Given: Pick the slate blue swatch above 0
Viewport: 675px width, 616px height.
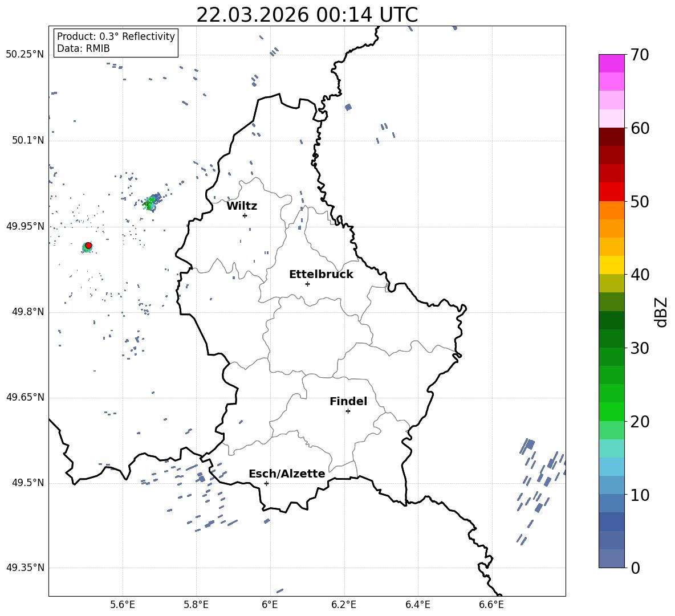Looking at the screenshot, I should tap(611, 558).
